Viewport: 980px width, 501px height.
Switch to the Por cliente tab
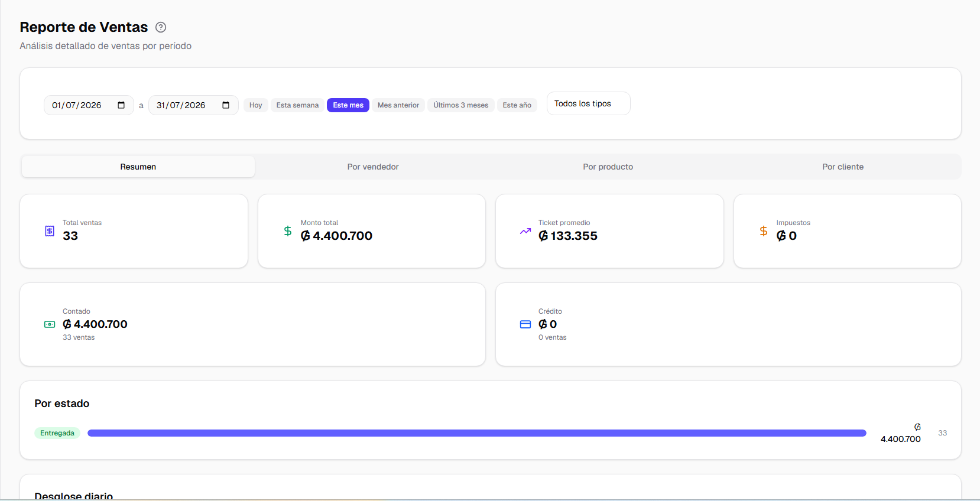[x=843, y=167]
